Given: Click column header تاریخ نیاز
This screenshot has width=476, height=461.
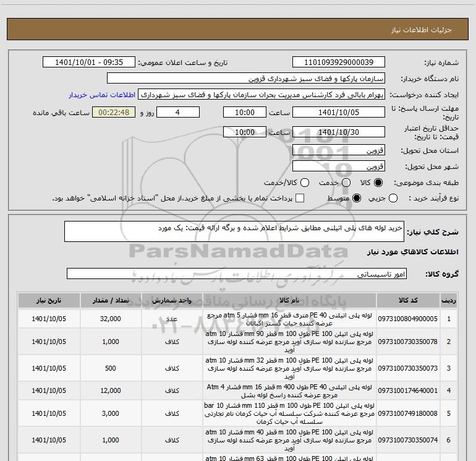Looking at the screenshot, I should tap(49, 301).
